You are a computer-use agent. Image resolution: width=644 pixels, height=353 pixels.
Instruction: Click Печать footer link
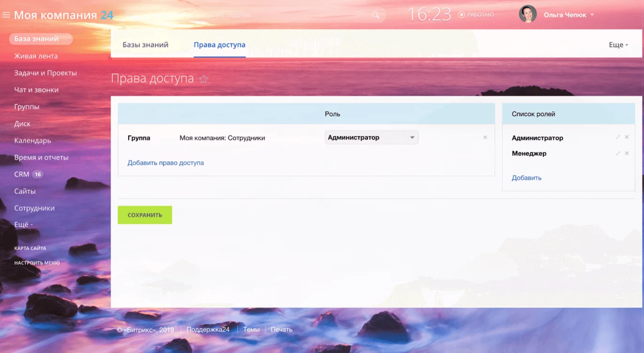click(281, 329)
